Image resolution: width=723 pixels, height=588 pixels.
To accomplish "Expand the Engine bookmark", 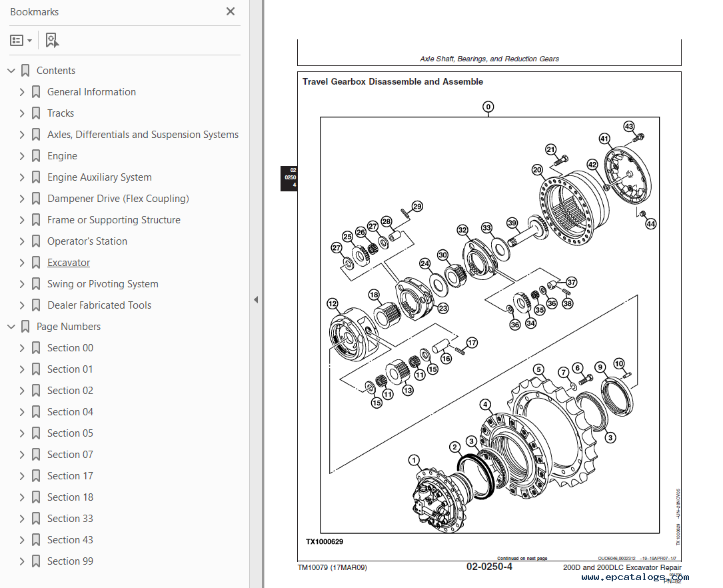I will (22, 156).
